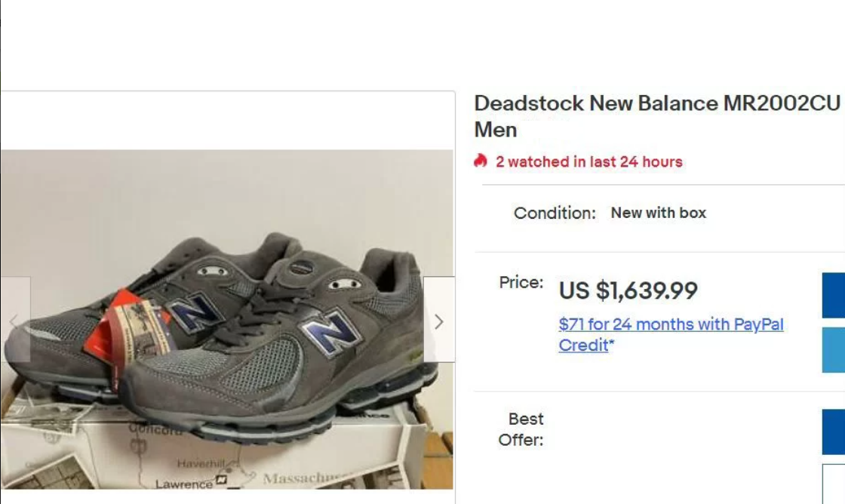Click the next image arrow on the shoe photo

pyautogui.click(x=439, y=320)
